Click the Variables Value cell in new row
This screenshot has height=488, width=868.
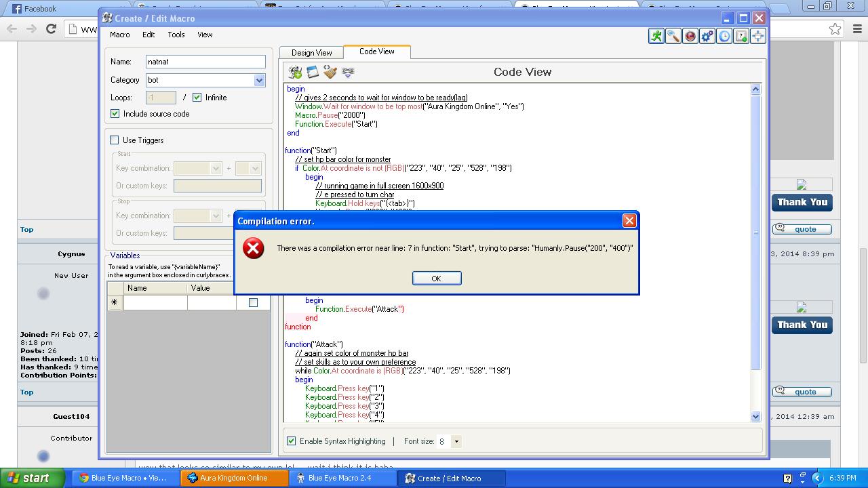tap(212, 302)
